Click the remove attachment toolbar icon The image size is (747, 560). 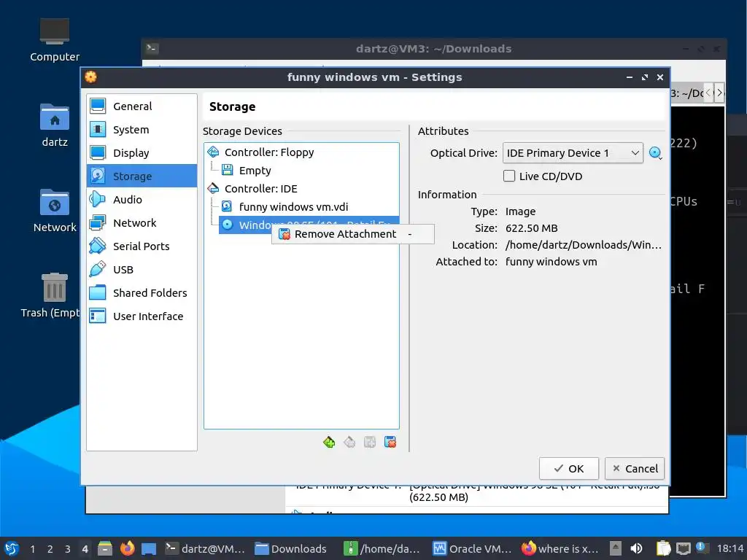(390, 443)
